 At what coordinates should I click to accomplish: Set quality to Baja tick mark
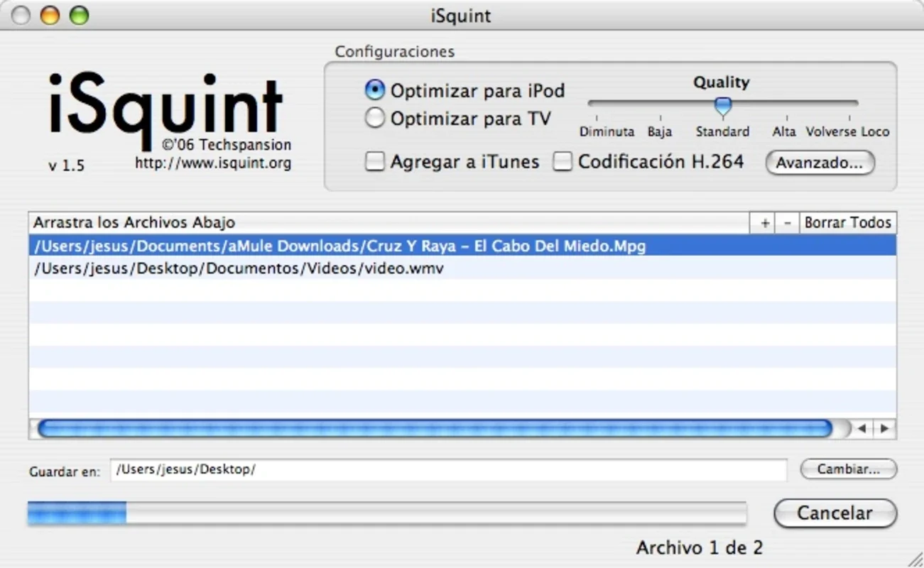point(660,119)
